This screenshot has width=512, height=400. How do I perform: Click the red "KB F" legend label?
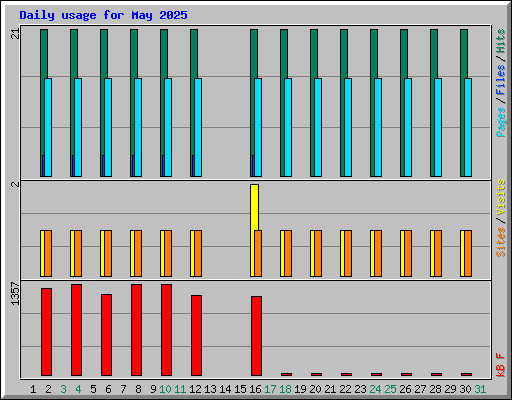click(501, 365)
